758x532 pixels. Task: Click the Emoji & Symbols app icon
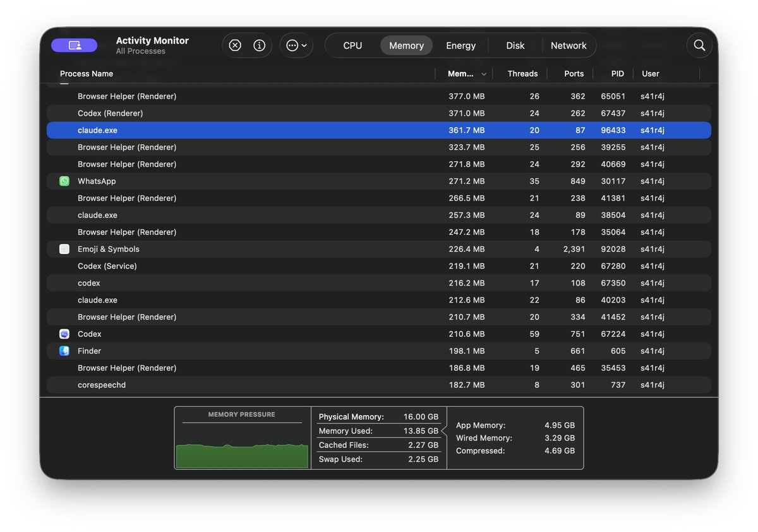click(64, 249)
